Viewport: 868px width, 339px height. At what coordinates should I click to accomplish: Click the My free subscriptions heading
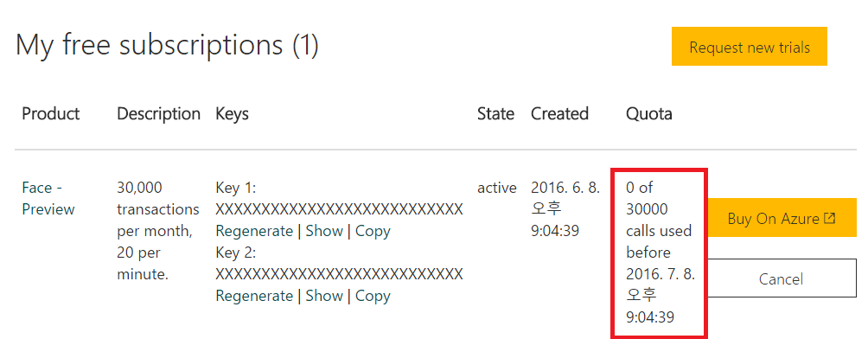click(167, 45)
